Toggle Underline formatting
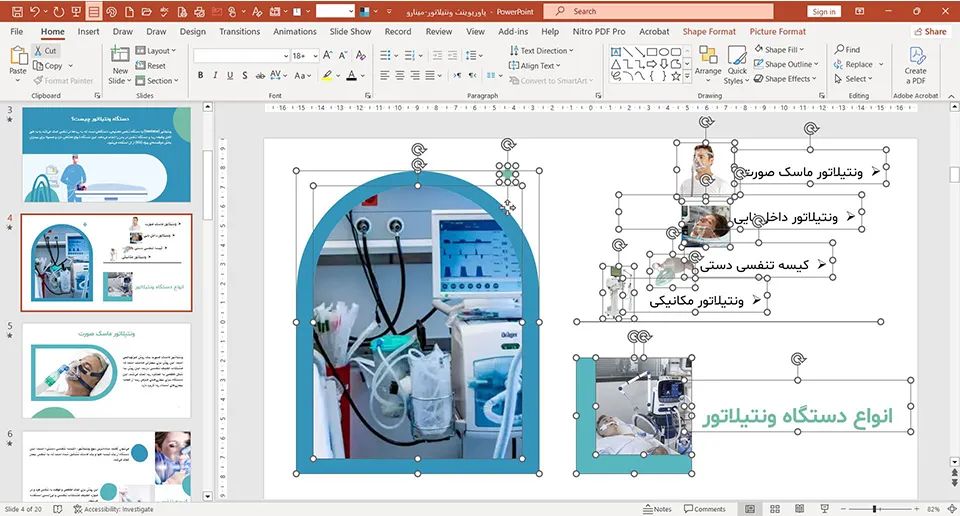The height and width of the screenshot is (516, 960). [x=230, y=75]
